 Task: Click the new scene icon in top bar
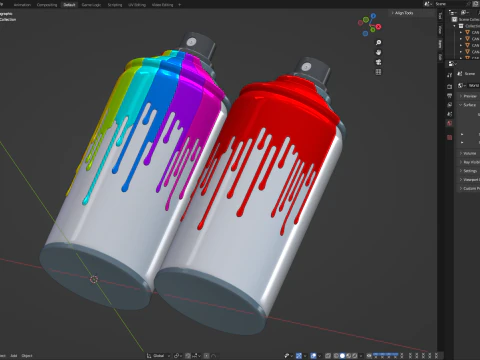(475, 4)
